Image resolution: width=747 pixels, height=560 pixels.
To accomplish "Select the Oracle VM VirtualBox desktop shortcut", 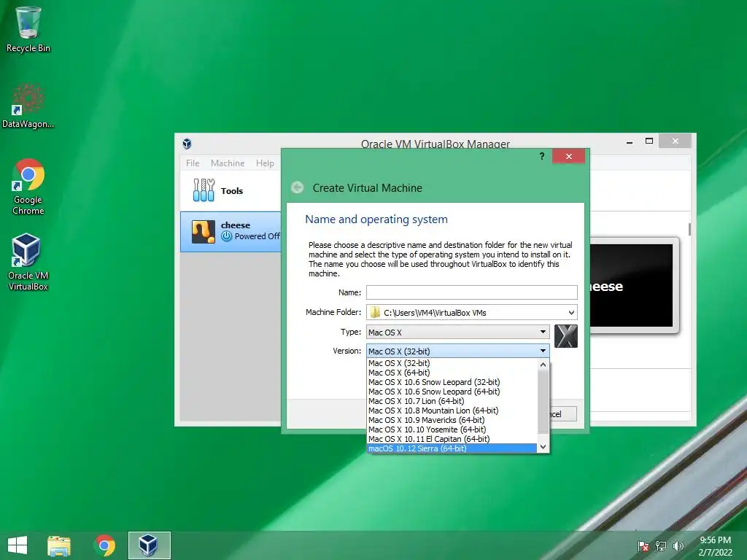I will click(28, 262).
